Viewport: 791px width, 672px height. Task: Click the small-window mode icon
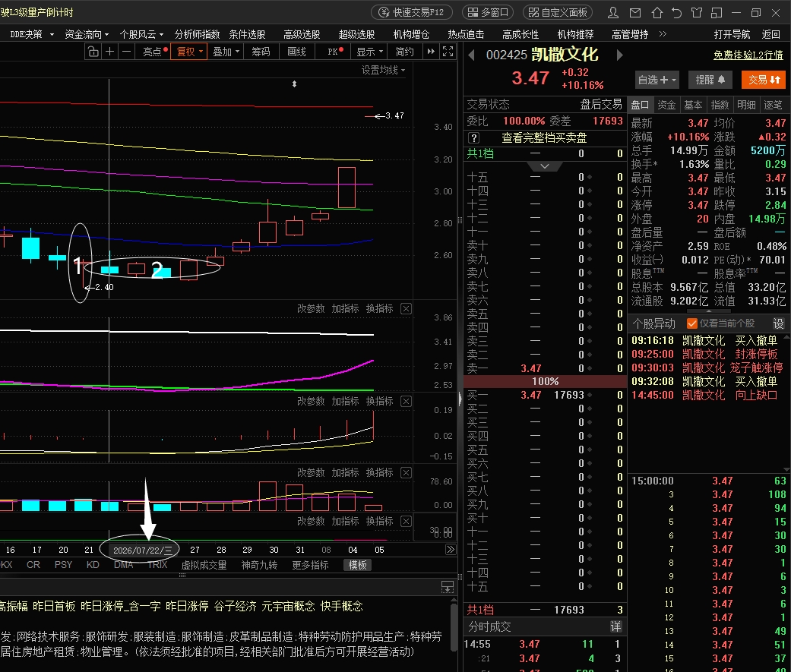[717, 13]
